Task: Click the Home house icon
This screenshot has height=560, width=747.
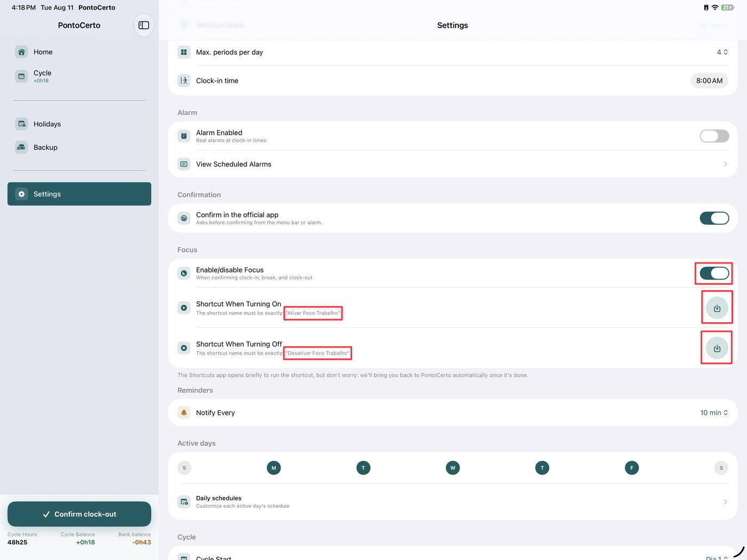Action: coord(21,52)
